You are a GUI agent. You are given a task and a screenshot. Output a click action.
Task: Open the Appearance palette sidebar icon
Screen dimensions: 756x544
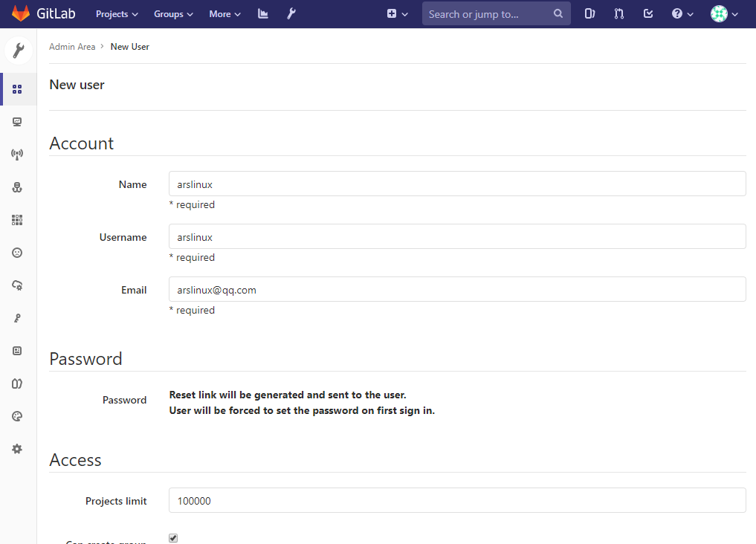pyautogui.click(x=17, y=416)
